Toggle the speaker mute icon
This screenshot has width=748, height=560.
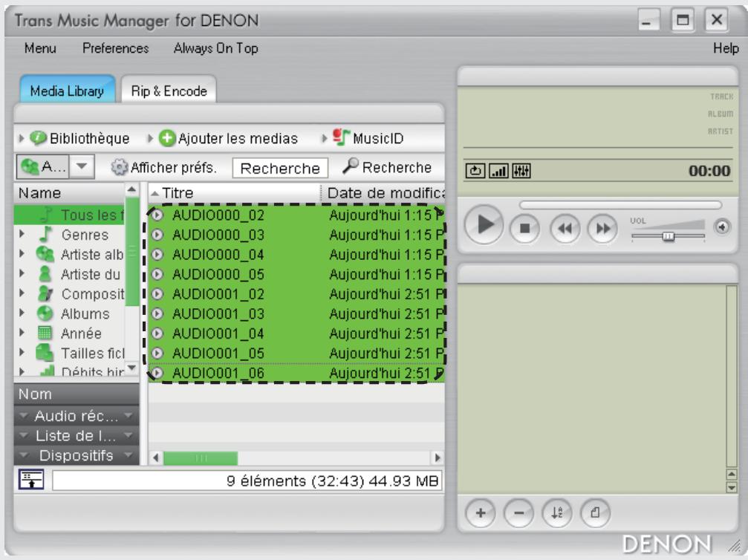[x=722, y=227]
